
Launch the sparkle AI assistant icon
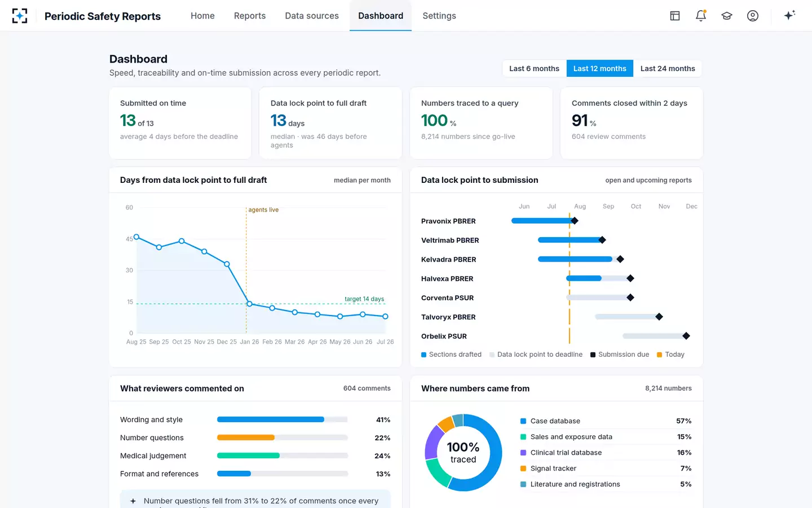tap(789, 15)
